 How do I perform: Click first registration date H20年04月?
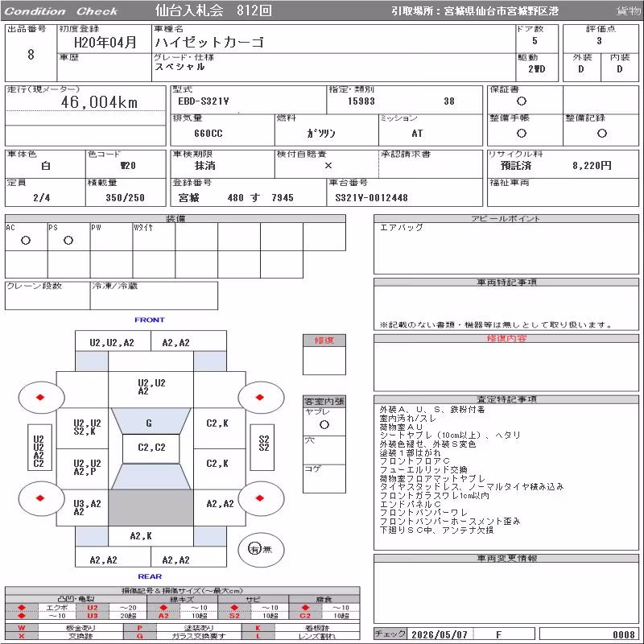(x=105, y=43)
